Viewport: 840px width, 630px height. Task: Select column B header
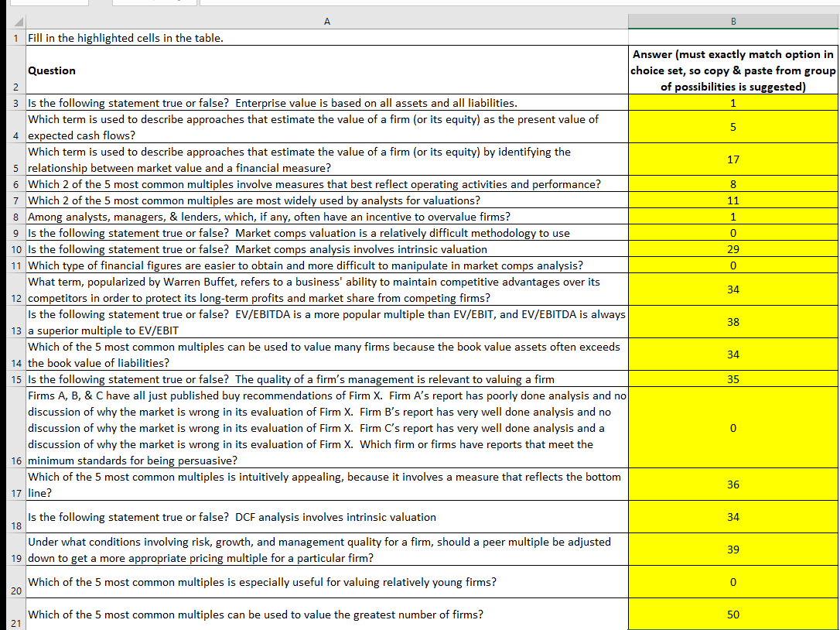tap(732, 21)
